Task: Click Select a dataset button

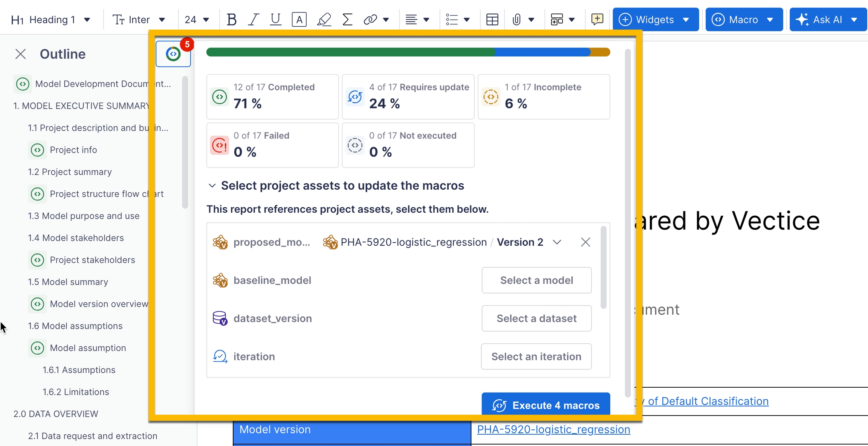Action: pos(536,318)
